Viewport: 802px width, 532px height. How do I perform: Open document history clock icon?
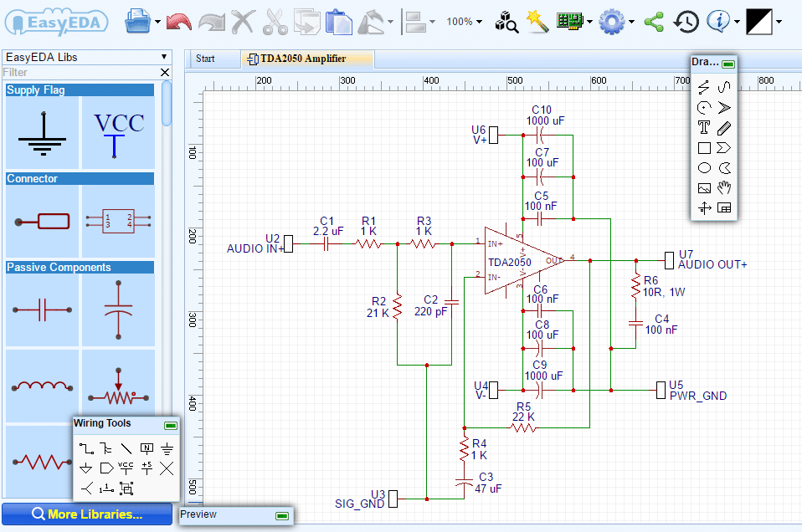coord(686,22)
